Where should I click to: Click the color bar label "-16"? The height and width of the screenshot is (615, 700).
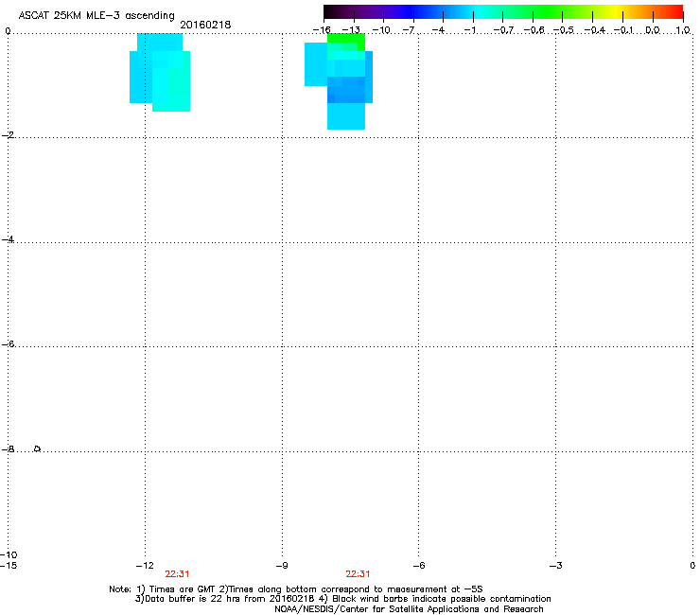pos(322,30)
